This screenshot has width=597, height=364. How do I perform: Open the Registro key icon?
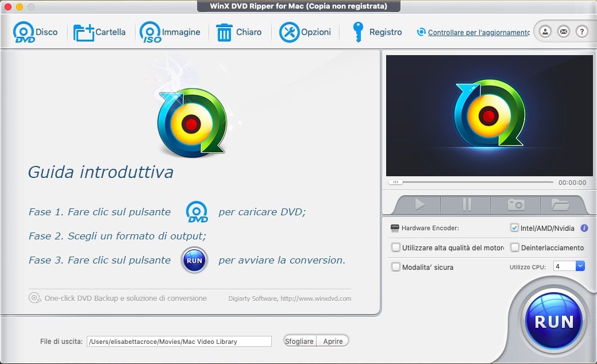(357, 32)
